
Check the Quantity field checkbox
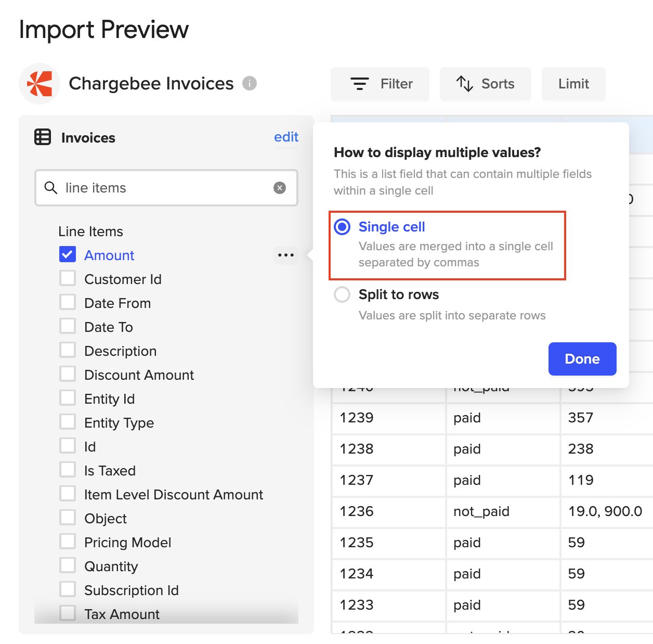pos(68,565)
